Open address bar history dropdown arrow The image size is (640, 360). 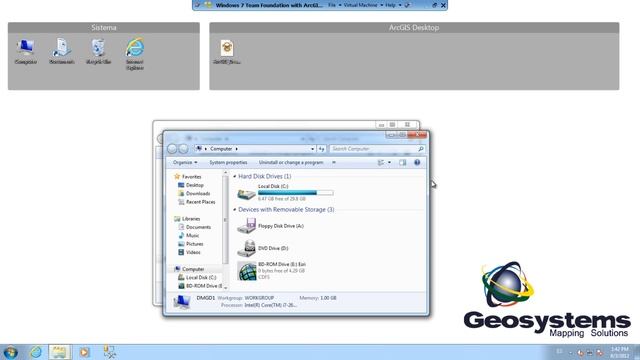312,149
